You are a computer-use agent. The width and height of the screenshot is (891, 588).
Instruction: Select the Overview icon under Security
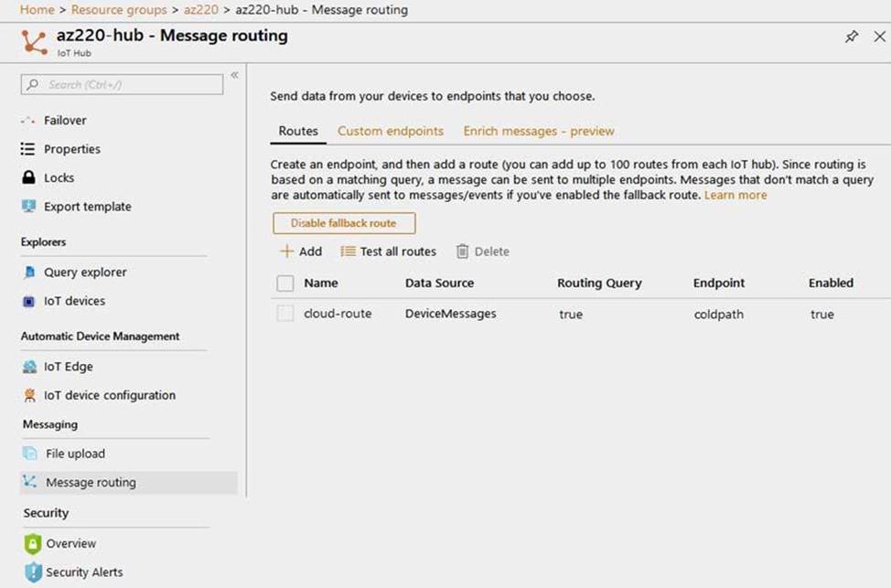pos(32,543)
